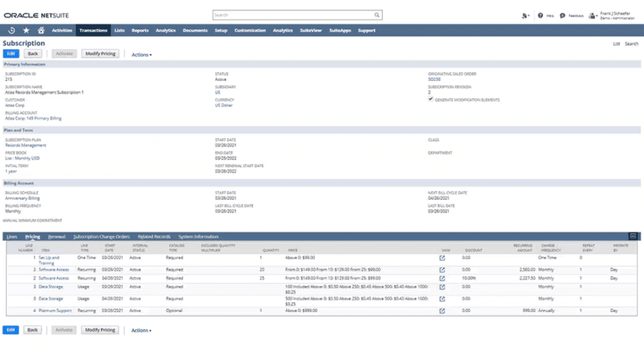Expand the top Actions dropdown
Viewport: 644px width, 362px height.
(142, 55)
